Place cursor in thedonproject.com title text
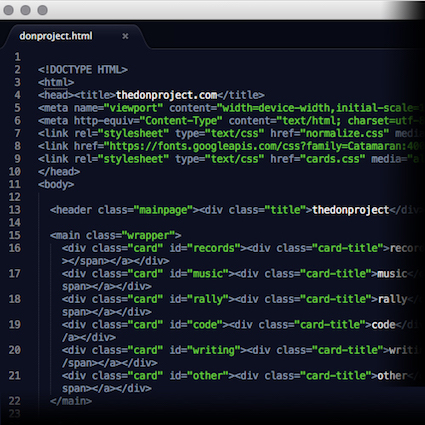 tap(166, 95)
